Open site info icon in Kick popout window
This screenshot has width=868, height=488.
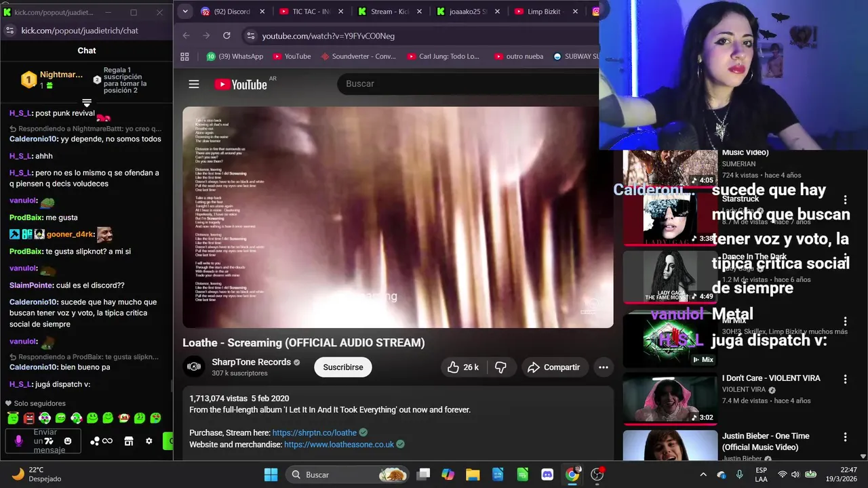coord(9,30)
